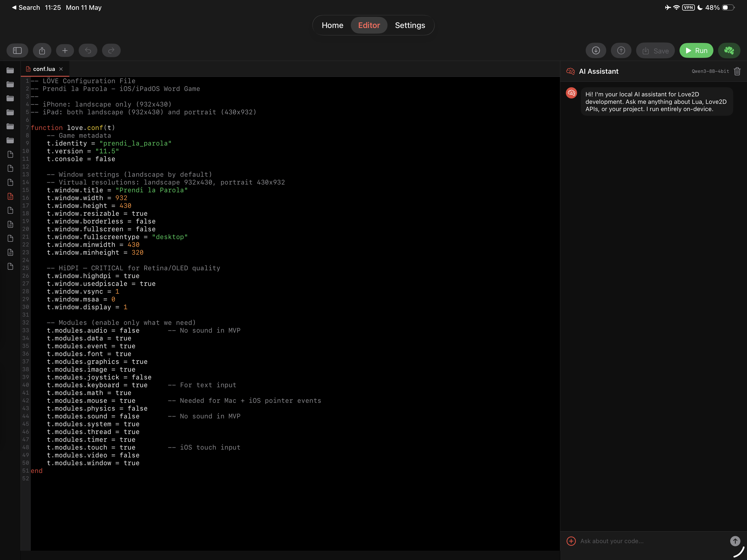The height and width of the screenshot is (560, 747).
Task: Click the 't.modules.physics = false' line
Action: pyautogui.click(x=97, y=408)
